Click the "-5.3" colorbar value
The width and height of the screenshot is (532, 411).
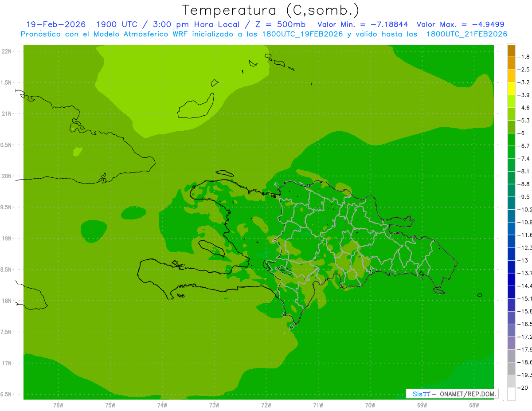524,120
